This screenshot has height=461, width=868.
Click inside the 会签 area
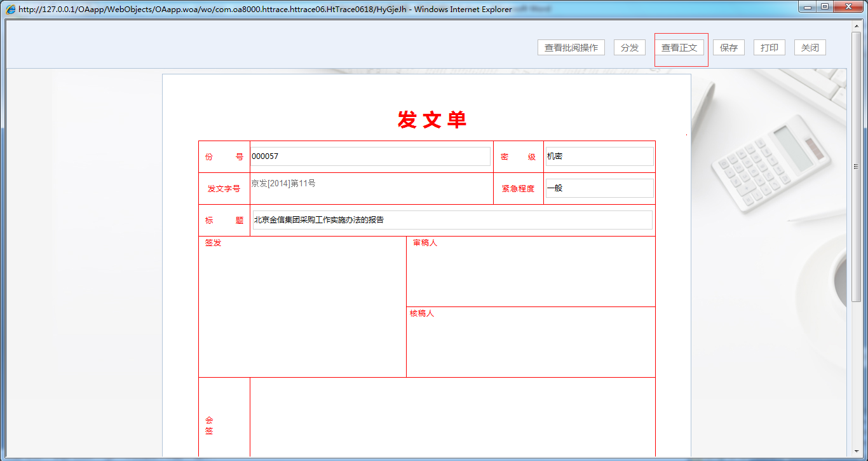tap(452, 416)
